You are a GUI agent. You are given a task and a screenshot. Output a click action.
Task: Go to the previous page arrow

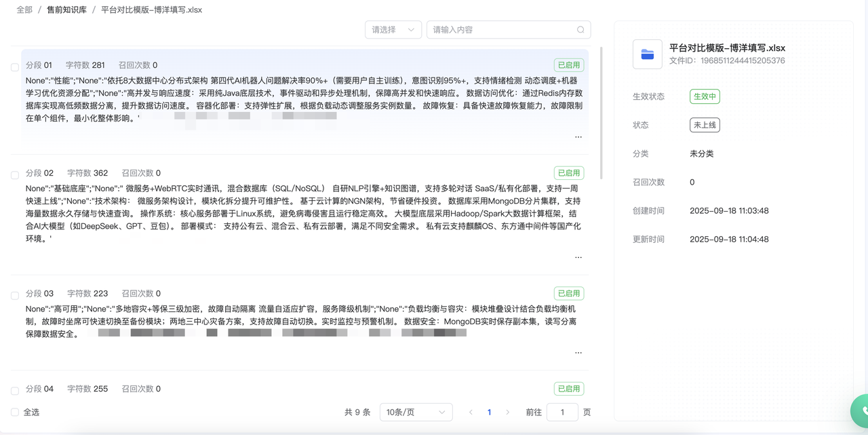[471, 412]
